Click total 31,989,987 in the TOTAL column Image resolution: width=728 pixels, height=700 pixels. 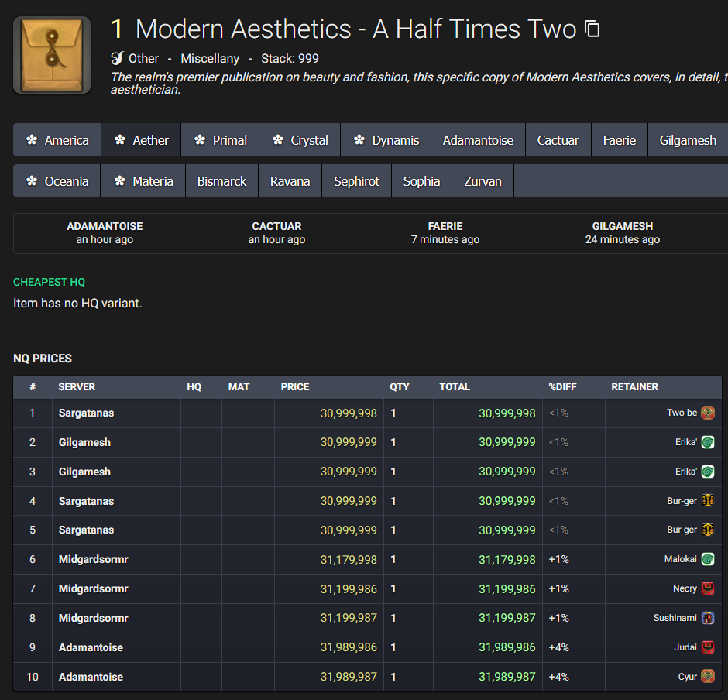coord(507,677)
